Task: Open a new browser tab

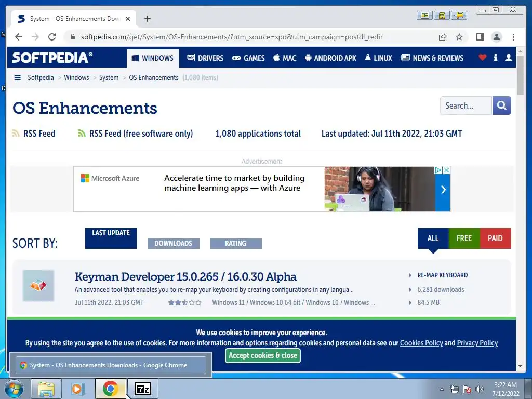Action: click(x=147, y=19)
